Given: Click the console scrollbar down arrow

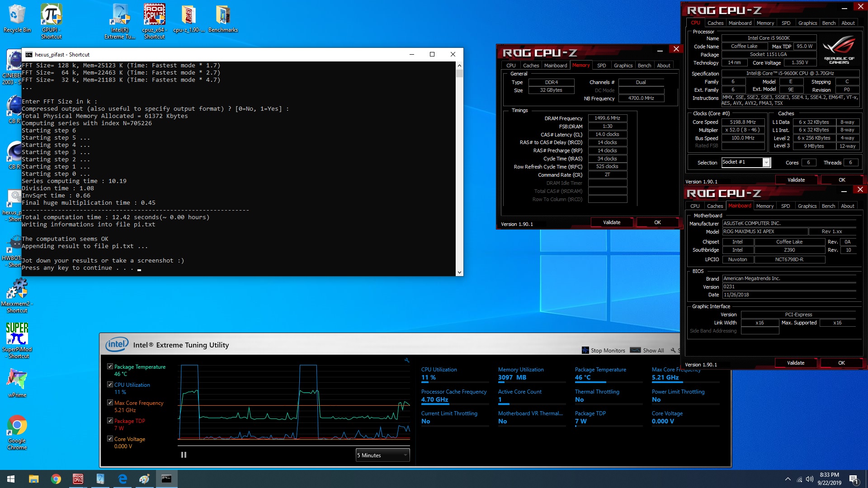Looking at the screenshot, I should point(459,272).
